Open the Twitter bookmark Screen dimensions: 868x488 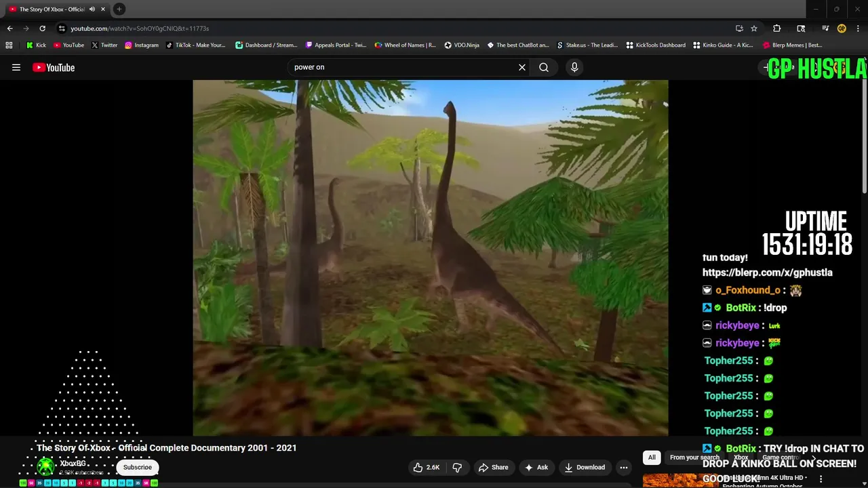[x=104, y=45]
